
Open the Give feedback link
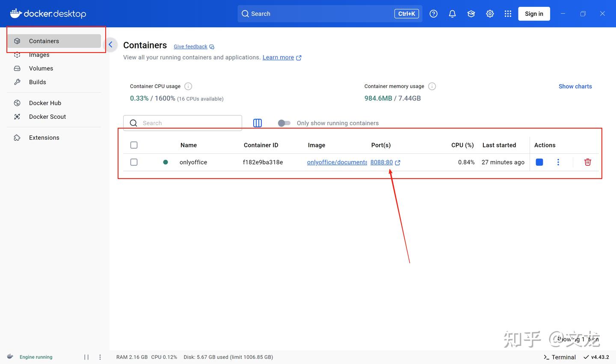pos(194,47)
